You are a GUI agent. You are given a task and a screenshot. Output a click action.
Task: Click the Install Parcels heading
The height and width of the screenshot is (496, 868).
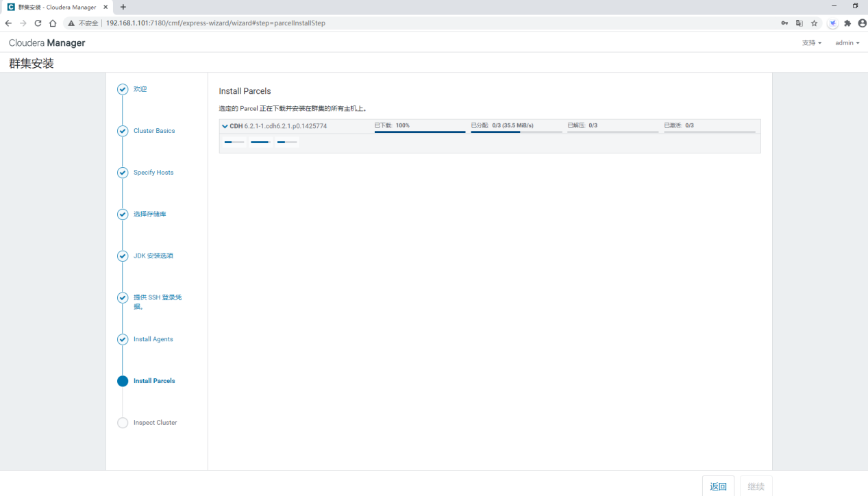pos(245,91)
